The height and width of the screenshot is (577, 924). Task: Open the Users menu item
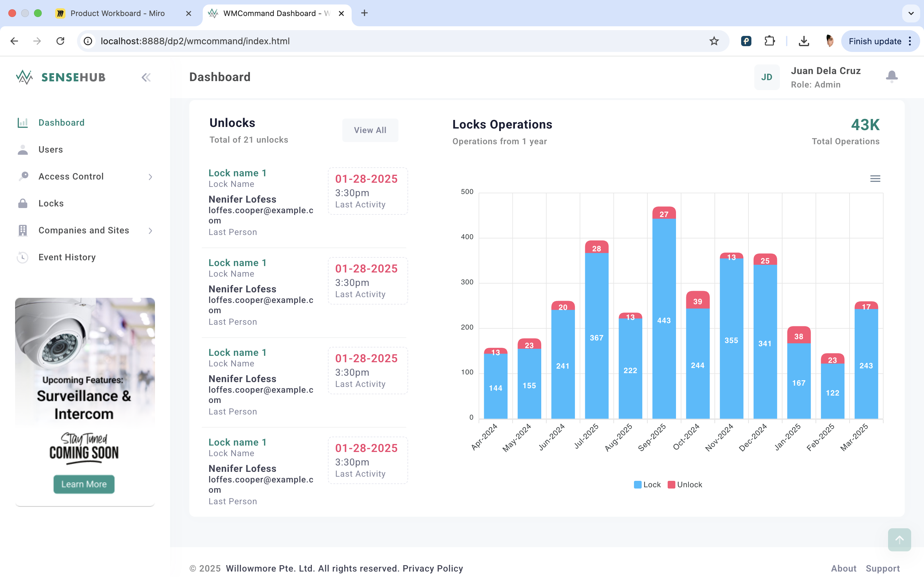pos(50,150)
